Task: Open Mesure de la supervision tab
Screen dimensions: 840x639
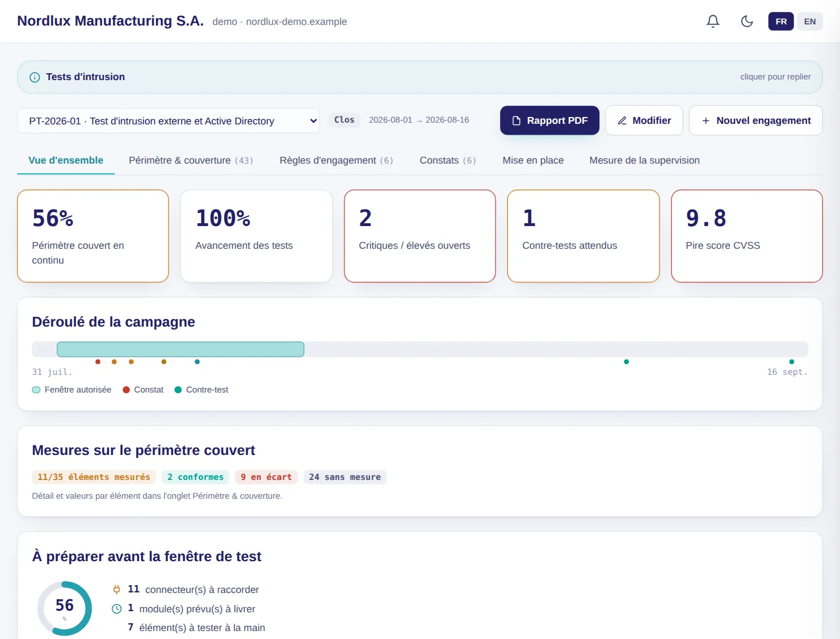Action: coord(644,161)
